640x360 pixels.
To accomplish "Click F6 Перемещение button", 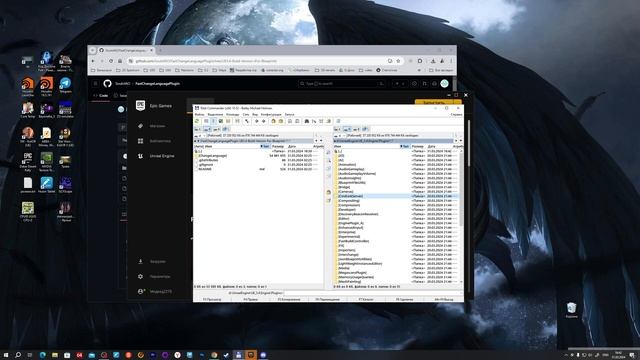I will [x=327, y=300].
